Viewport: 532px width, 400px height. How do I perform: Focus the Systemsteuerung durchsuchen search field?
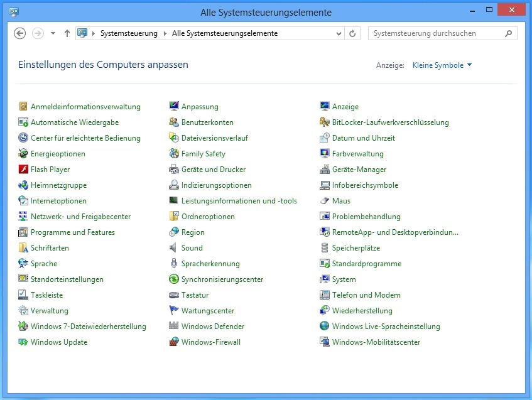coord(442,33)
